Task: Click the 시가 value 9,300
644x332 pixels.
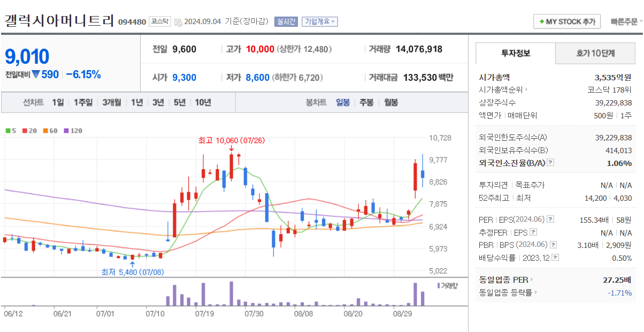Action: pyautogui.click(x=184, y=78)
